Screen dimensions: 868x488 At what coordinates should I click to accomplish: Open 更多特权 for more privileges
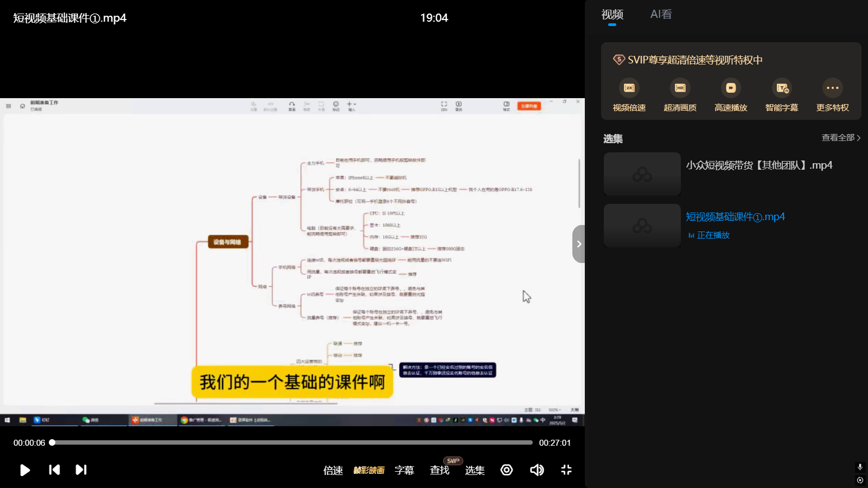tap(832, 88)
